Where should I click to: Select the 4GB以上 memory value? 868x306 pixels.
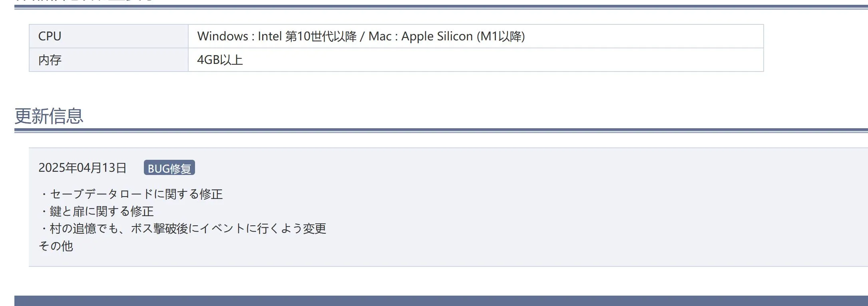[220, 60]
